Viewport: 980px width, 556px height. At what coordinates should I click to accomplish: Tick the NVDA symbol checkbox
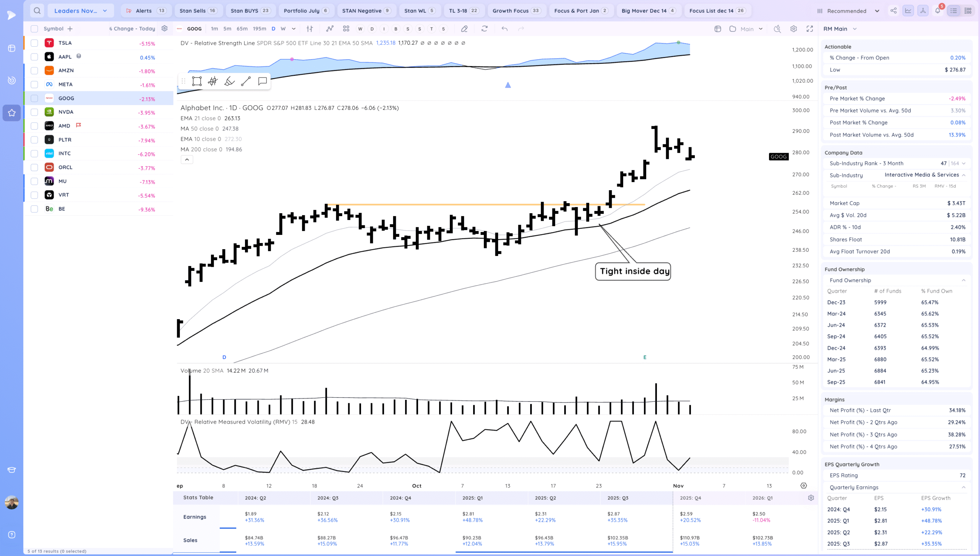(34, 112)
